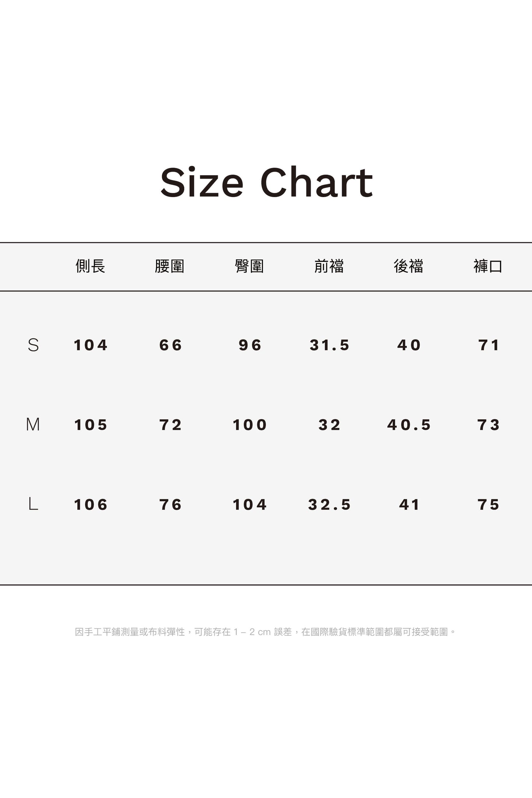Click the S hem value 71

click(489, 345)
